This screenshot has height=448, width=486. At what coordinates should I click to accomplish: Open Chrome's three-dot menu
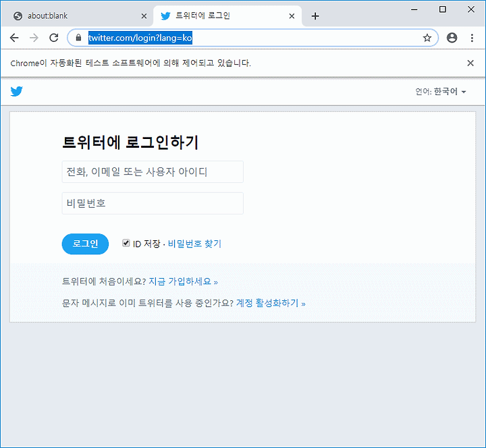[472, 38]
